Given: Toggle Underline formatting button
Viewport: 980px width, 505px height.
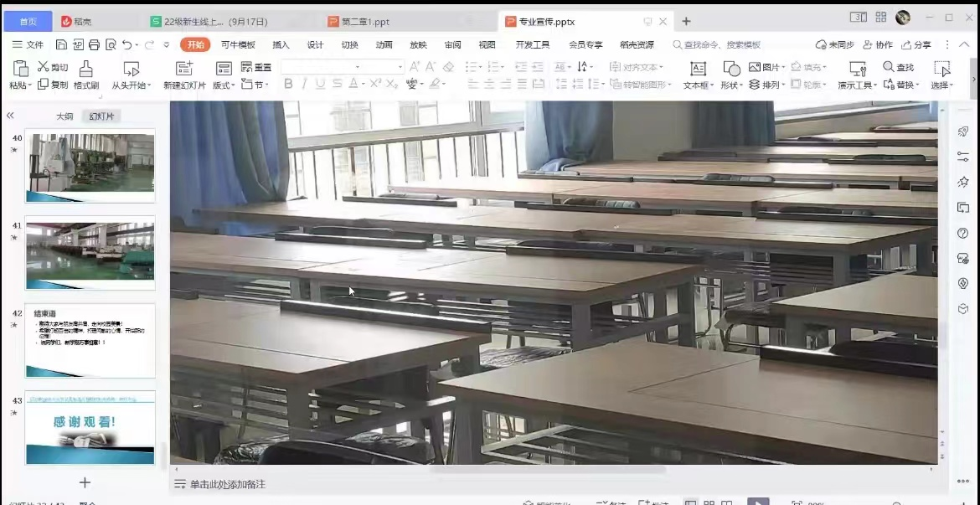Looking at the screenshot, I should click(320, 84).
